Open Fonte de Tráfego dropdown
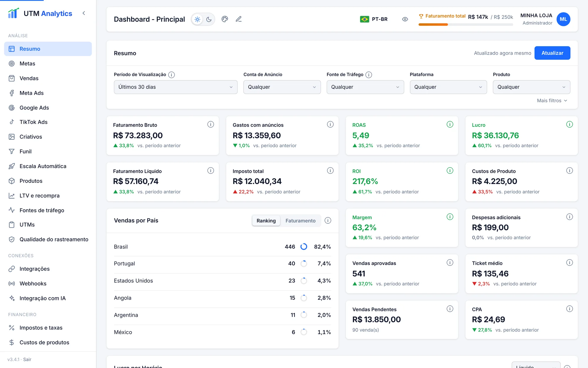588x368 pixels. click(365, 87)
